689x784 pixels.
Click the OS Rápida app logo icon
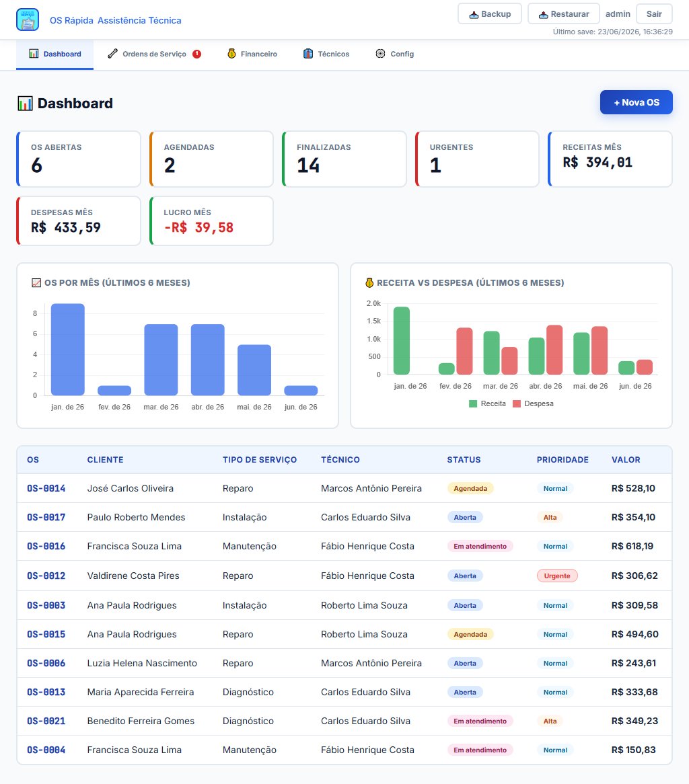coord(28,20)
